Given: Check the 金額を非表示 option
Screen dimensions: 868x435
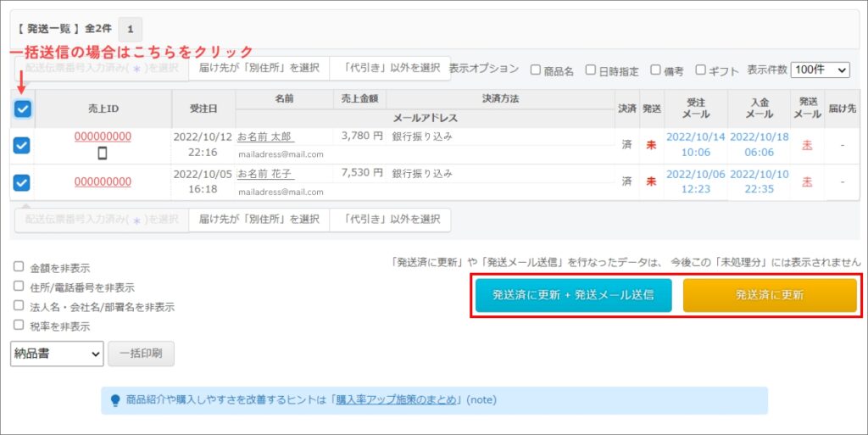Looking at the screenshot, I should click(19, 267).
